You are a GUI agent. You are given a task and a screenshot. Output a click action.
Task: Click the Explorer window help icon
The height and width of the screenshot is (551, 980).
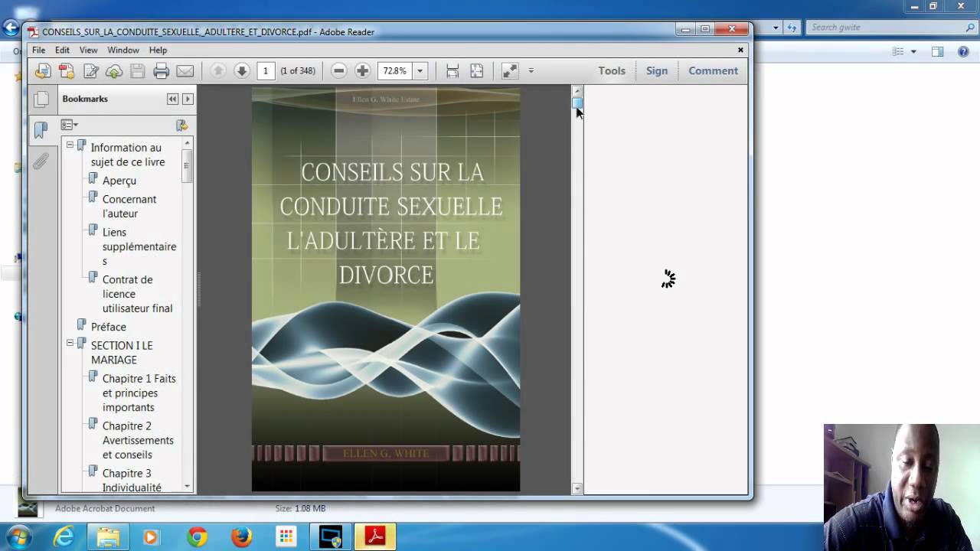(964, 52)
